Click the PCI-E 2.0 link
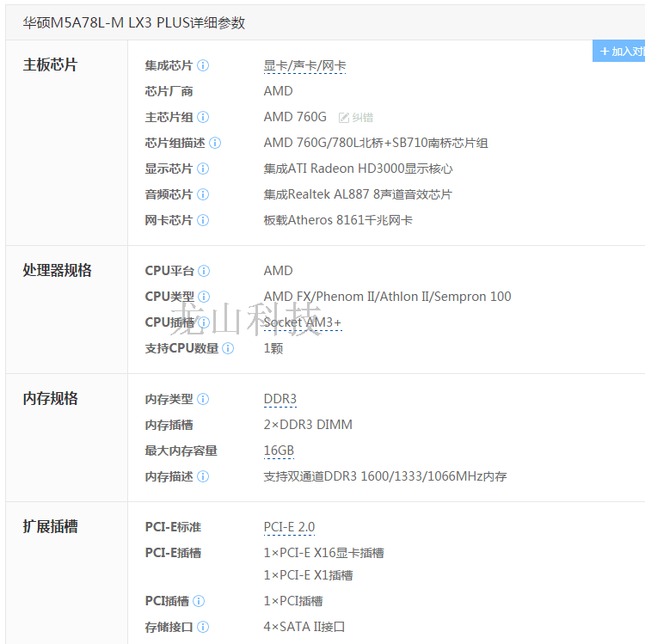 [x=289, y=527]
